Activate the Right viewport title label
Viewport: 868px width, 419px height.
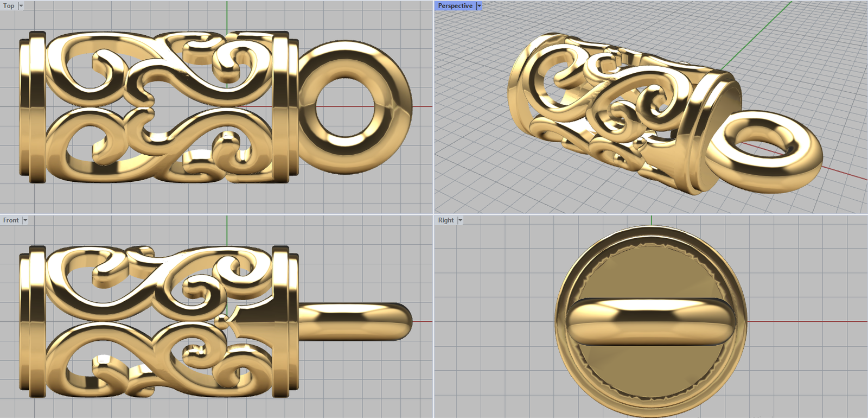pos(446,220)
